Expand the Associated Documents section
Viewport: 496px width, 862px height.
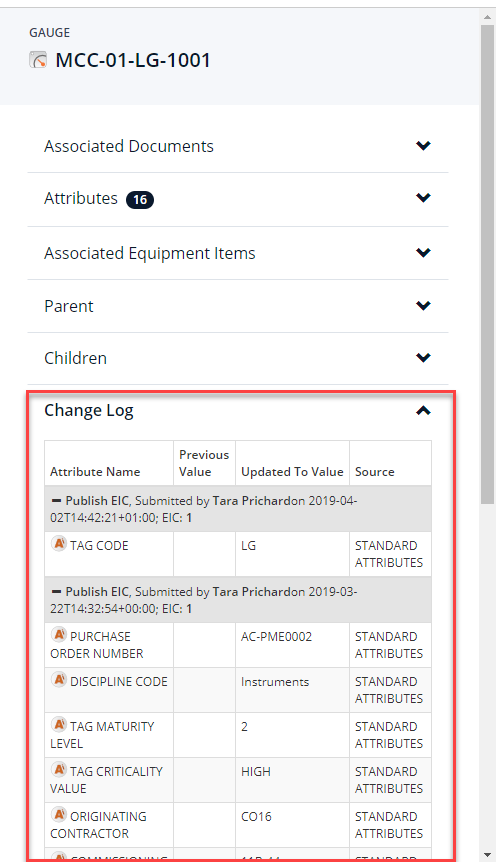click(423, 146)
